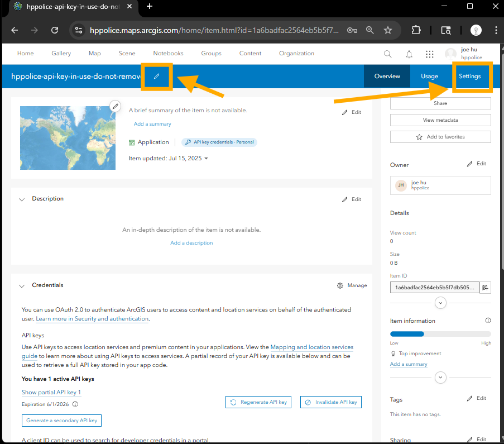
Task: Click the tab search icon in the browser toolbar
Action: [446, 30]
